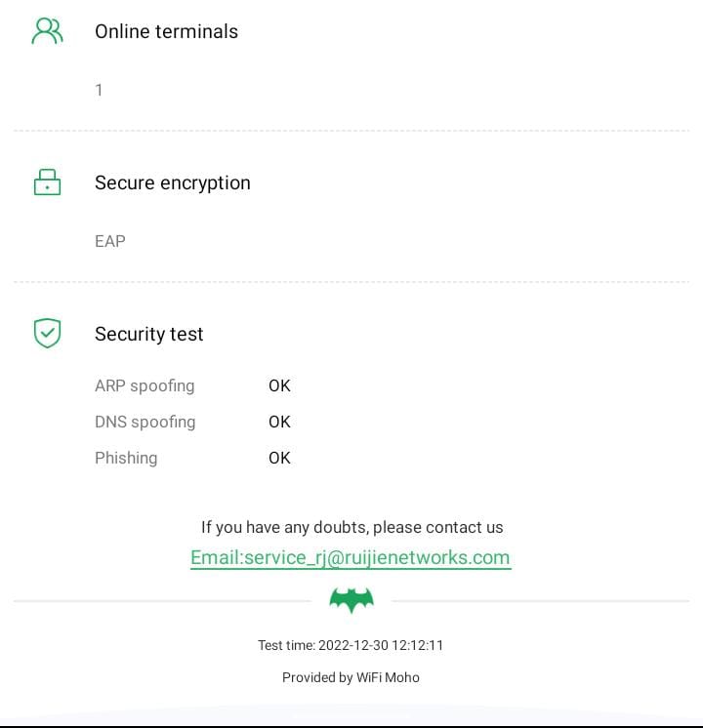Viewport: 703px width, 728px height.
Task: Click the online terminals count value 1
Action: [x=99, y=90]
